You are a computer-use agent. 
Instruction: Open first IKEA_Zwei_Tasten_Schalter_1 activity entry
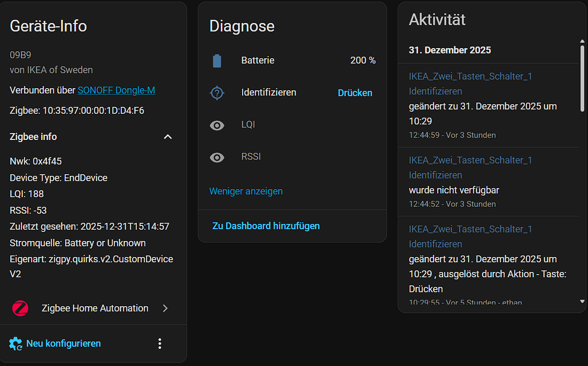point(470,76)
